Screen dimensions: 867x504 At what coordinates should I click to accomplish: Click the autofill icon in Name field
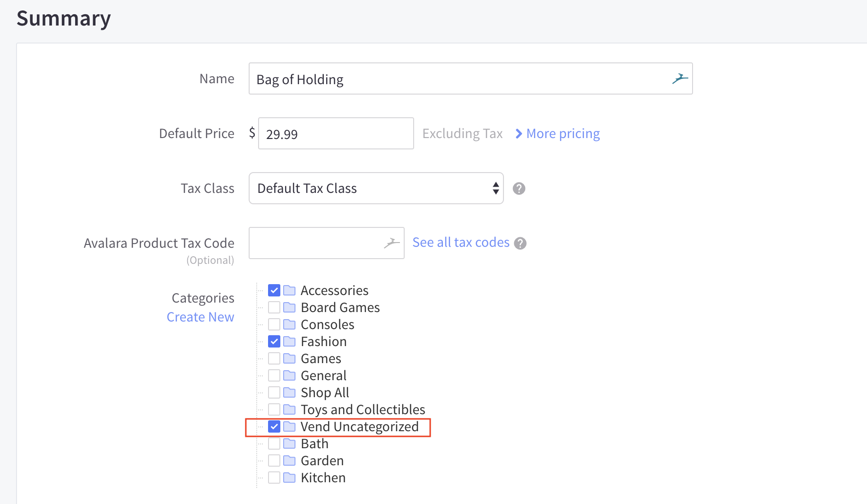tap(680, 78)
